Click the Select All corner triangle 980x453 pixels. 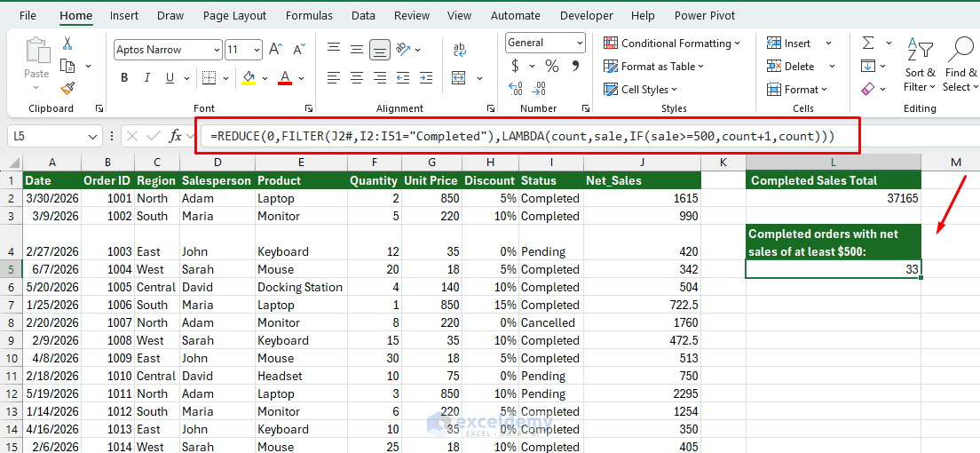[x=12, y=163]
